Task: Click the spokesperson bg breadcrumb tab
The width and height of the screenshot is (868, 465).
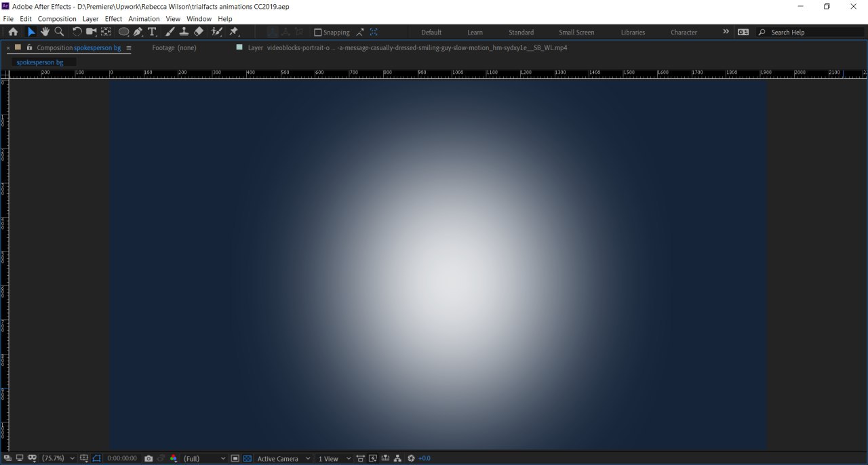Action: coord(40,62)
